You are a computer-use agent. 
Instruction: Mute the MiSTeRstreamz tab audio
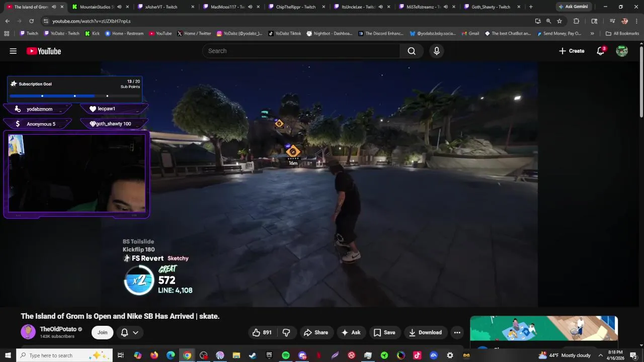click(446, 7)
